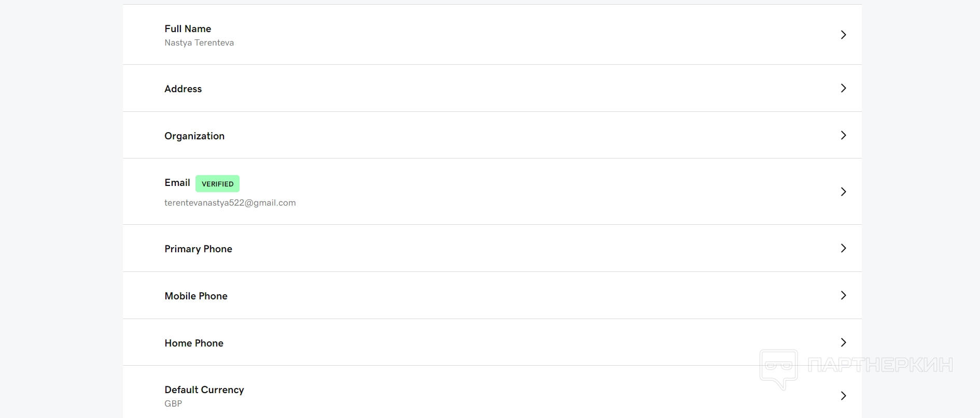Viewport: 980px width, 418px height.
Task: Click the Партнеркин watermark logo icon
Action: (x=778, y=368)
